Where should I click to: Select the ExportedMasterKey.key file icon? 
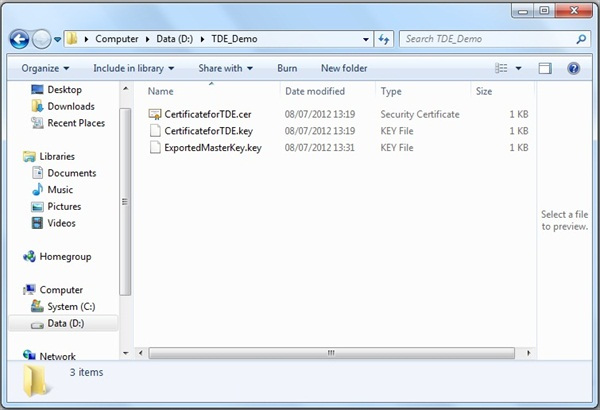pos(155,148)
